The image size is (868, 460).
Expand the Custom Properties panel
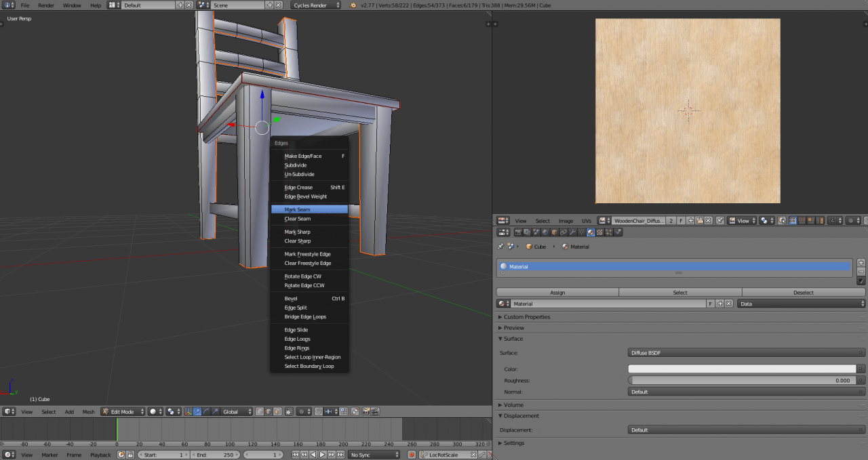pyautogui.click(x=526, y=317)
